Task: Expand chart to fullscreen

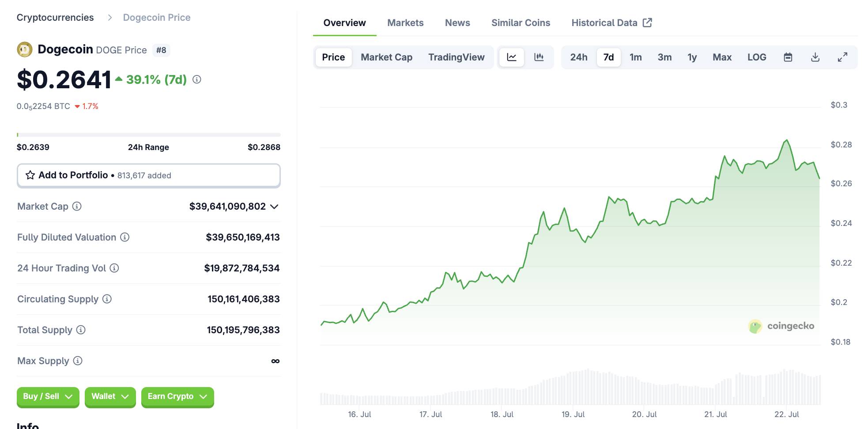Action: point(842,57)
